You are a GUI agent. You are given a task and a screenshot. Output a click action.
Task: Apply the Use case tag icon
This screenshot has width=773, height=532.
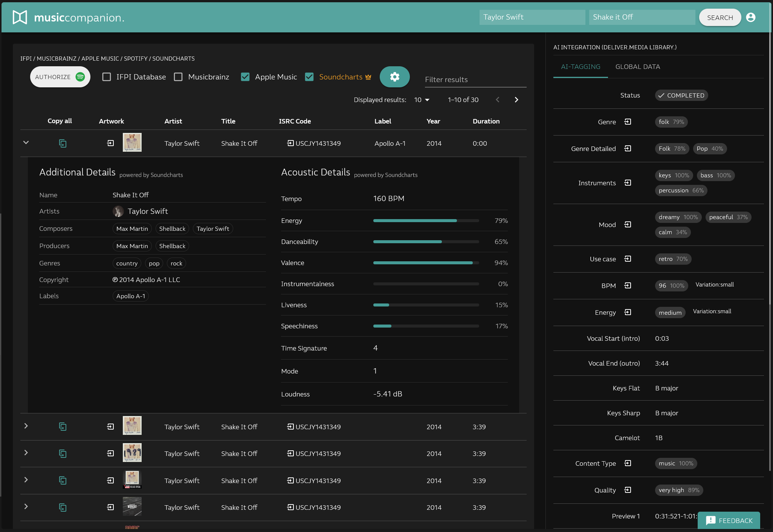pos(628,259)
